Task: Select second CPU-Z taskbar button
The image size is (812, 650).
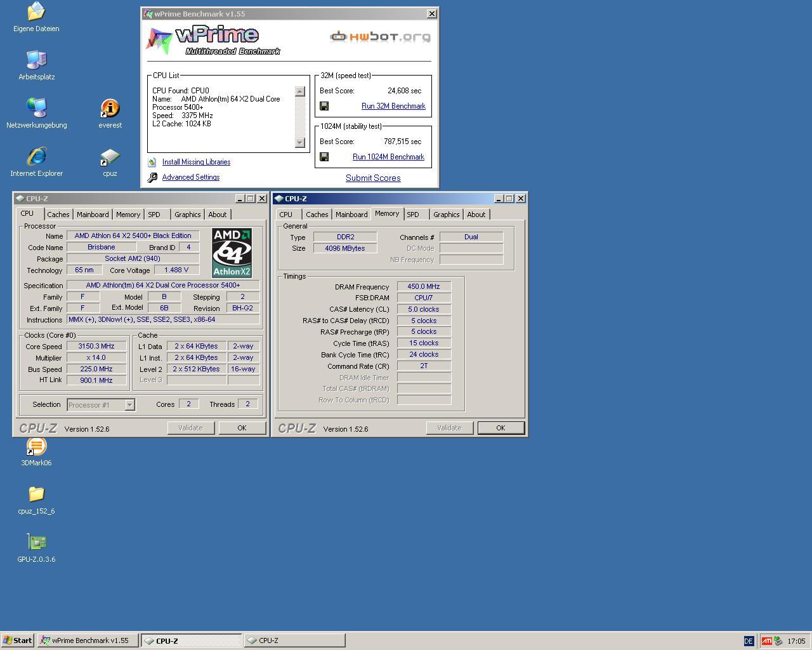Action: click(x=295, y=640)
